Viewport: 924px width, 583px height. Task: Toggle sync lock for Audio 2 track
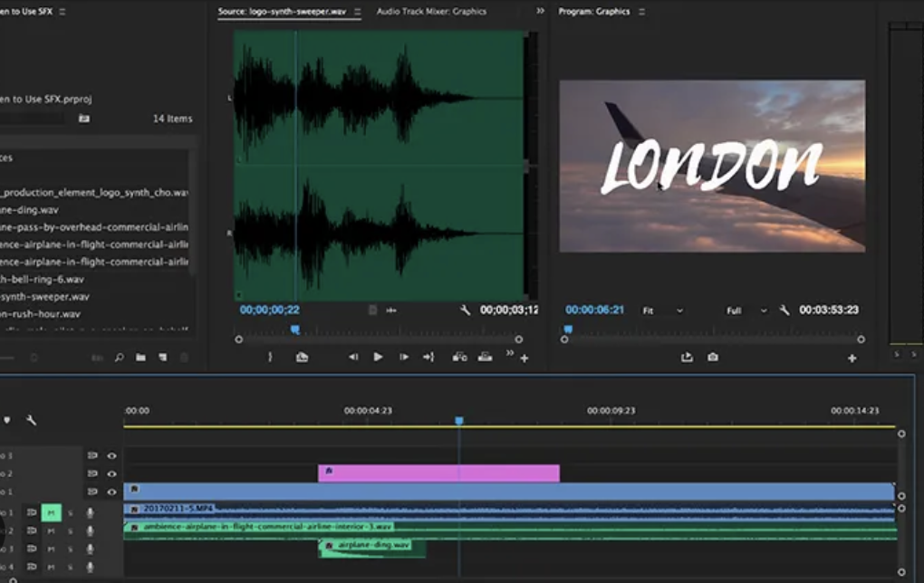(x=32, y=531)
